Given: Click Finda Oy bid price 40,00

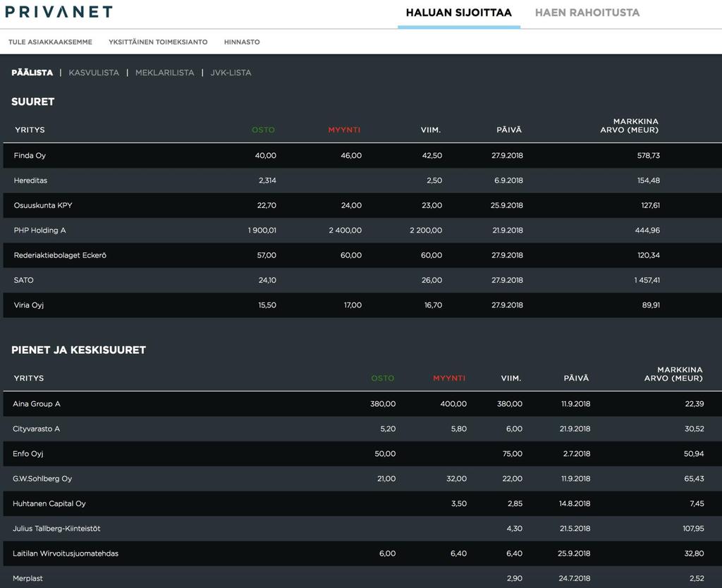Looking at the screenshot, I should point(266,156).
